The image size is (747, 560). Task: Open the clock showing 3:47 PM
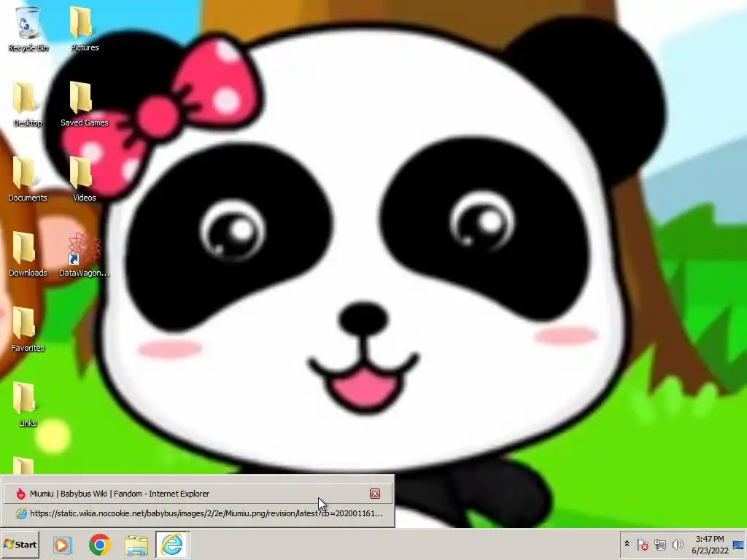710,544
